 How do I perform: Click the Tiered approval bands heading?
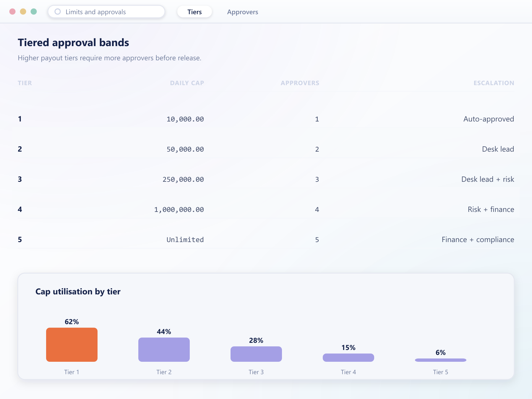(x=73, y=43)
